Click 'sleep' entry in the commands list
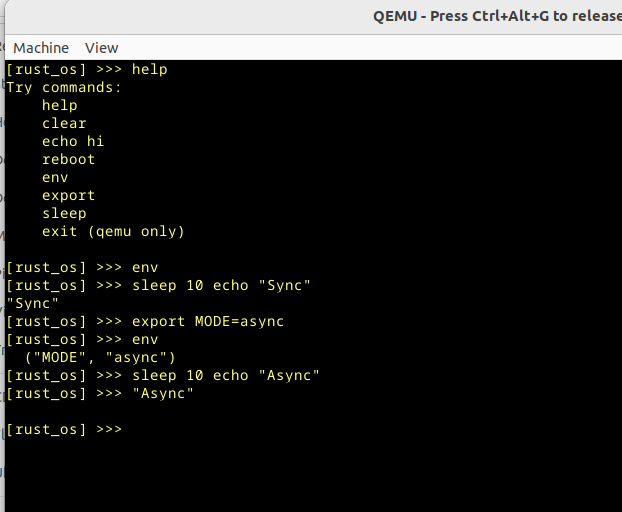 pyautogui.click(x=64, y=214)
